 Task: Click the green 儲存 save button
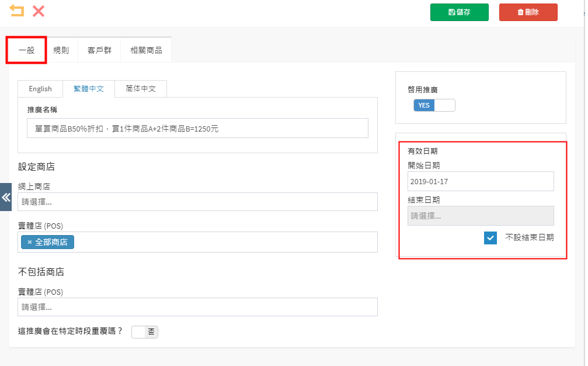460,12
